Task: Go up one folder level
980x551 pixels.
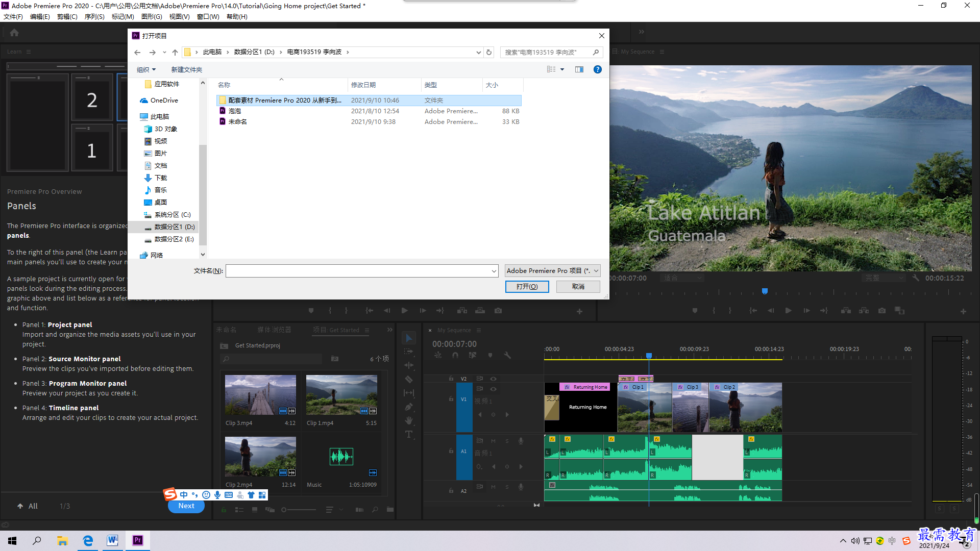Action: pyautogui.click(x=175, y=52)
